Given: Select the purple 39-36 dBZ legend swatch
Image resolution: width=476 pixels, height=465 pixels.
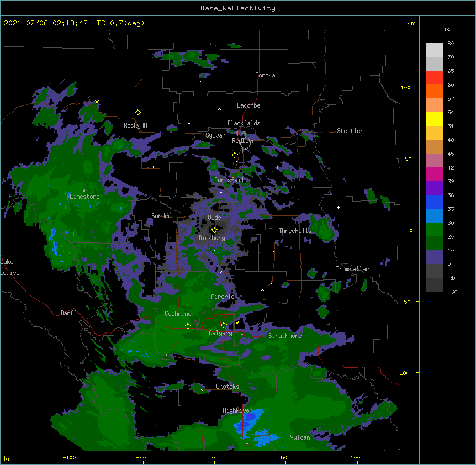Looking at the screenshot, I should [x=434, y=188].
